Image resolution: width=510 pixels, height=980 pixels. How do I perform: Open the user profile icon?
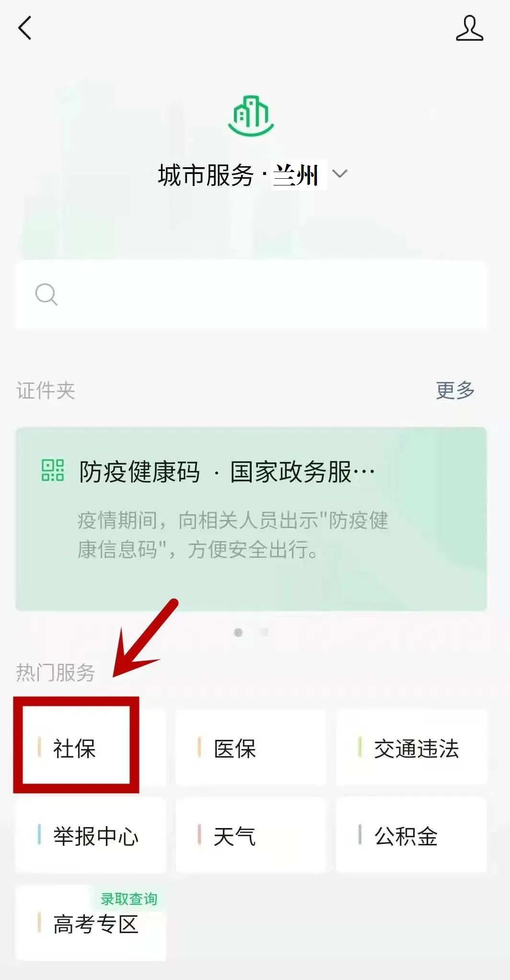click(x=469, y=28)
